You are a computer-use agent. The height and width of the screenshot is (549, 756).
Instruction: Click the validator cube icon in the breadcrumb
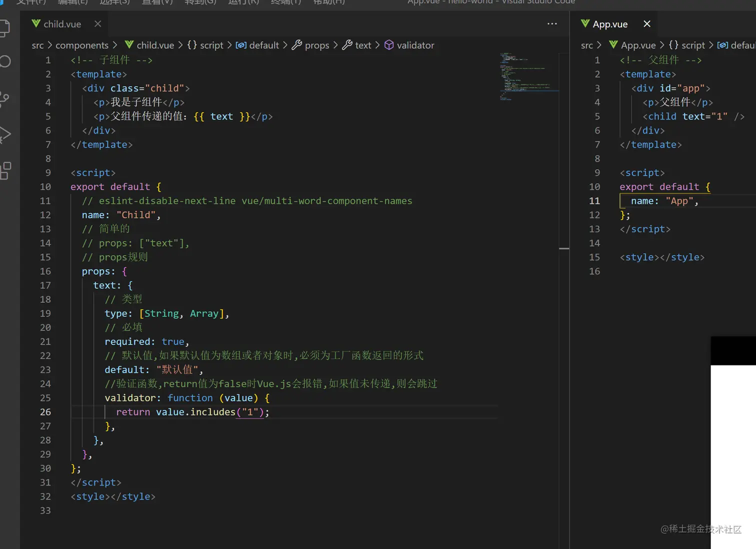pos(389,45)
